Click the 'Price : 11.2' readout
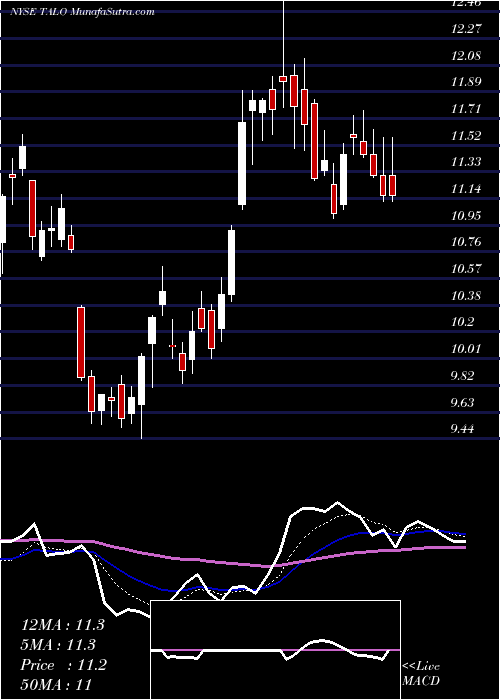This screenshot has width=500, height=700. click(x=63, y=665)
